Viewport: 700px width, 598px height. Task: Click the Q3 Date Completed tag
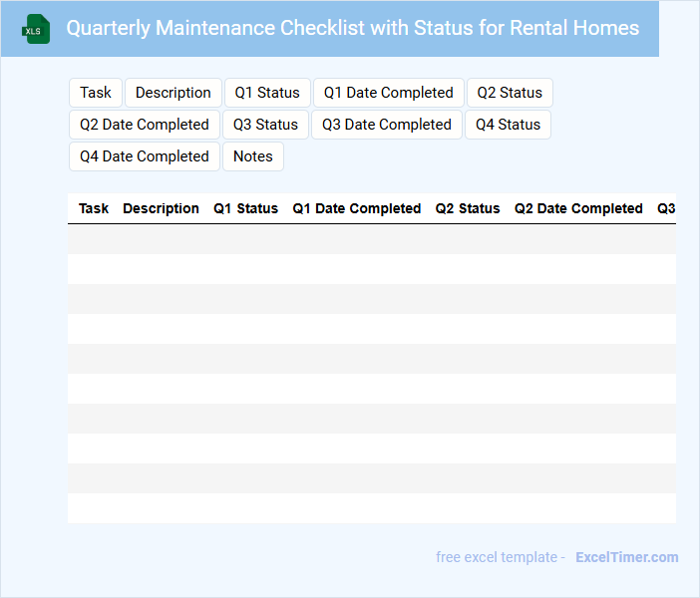pyautogui.click(x=387, y=125)
